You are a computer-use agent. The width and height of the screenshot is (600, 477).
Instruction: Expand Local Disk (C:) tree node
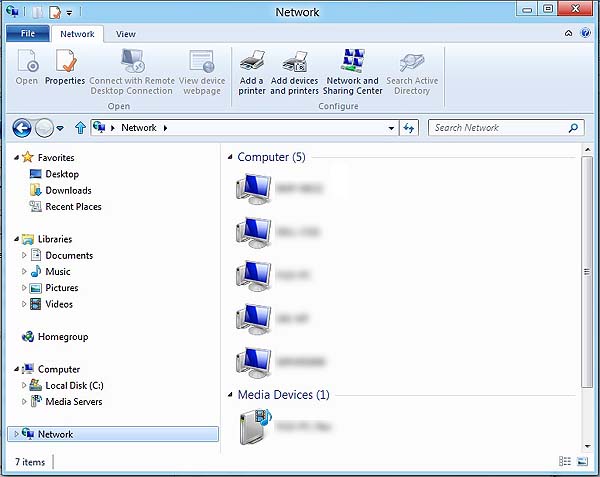coord(25,386)
